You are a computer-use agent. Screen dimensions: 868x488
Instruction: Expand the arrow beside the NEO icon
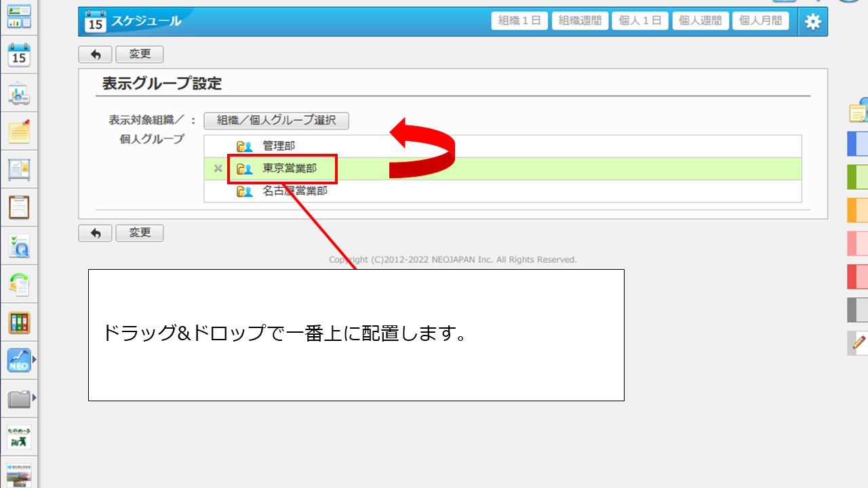click(x=34, y=361)
